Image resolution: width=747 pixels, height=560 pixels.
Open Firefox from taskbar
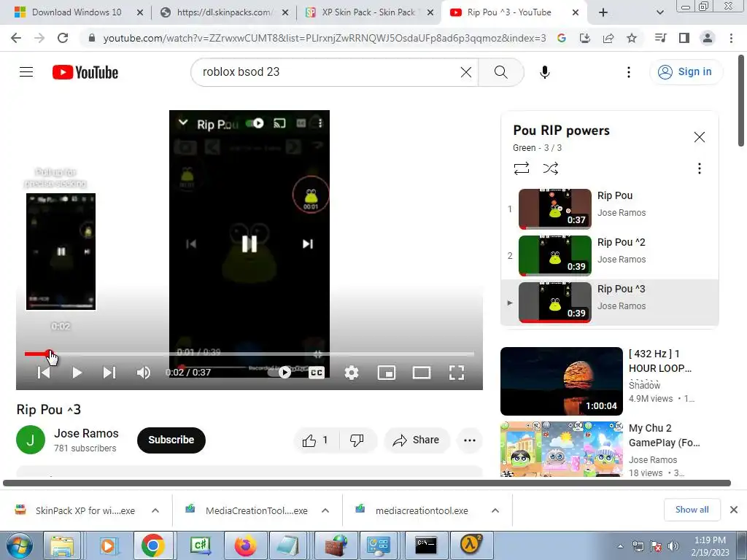coord(245,545)
